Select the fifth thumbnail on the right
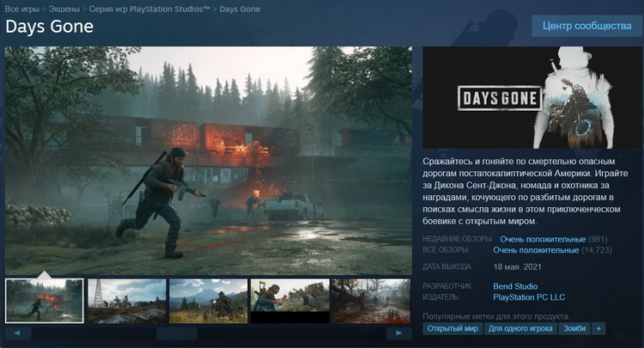This screenshot has height=348, width=644. pos(371,301)
